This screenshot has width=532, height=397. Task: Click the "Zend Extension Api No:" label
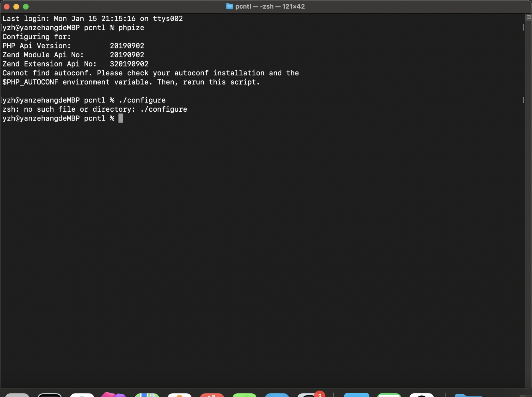click(x=49, y=64)
